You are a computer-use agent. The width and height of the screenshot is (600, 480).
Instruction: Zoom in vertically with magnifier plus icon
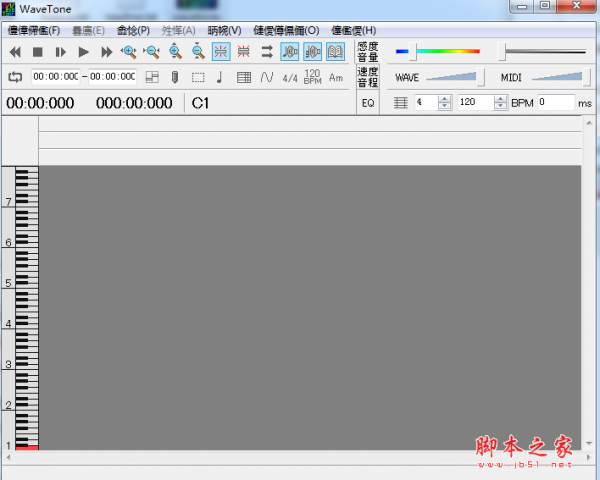pyautogui.click(x=175, y=51)
